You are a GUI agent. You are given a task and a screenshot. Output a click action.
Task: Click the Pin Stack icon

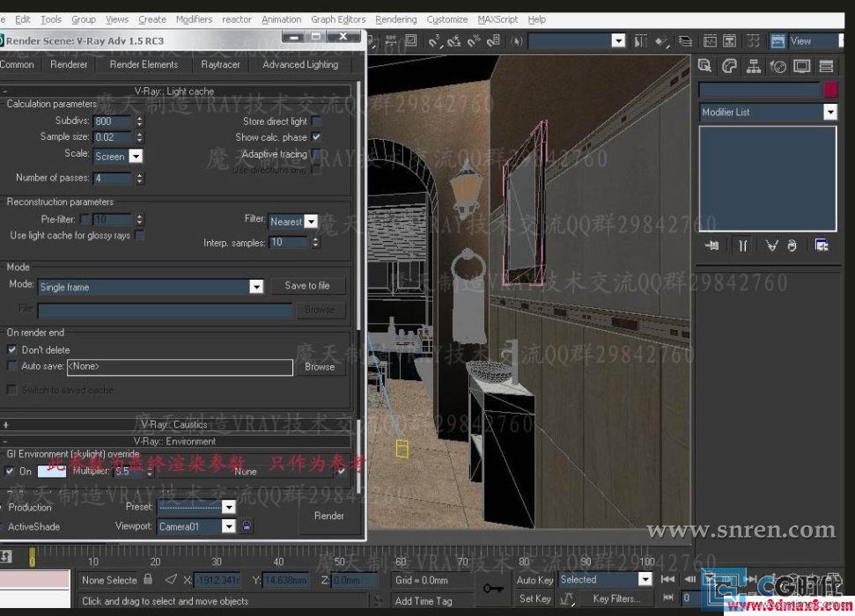711,246
